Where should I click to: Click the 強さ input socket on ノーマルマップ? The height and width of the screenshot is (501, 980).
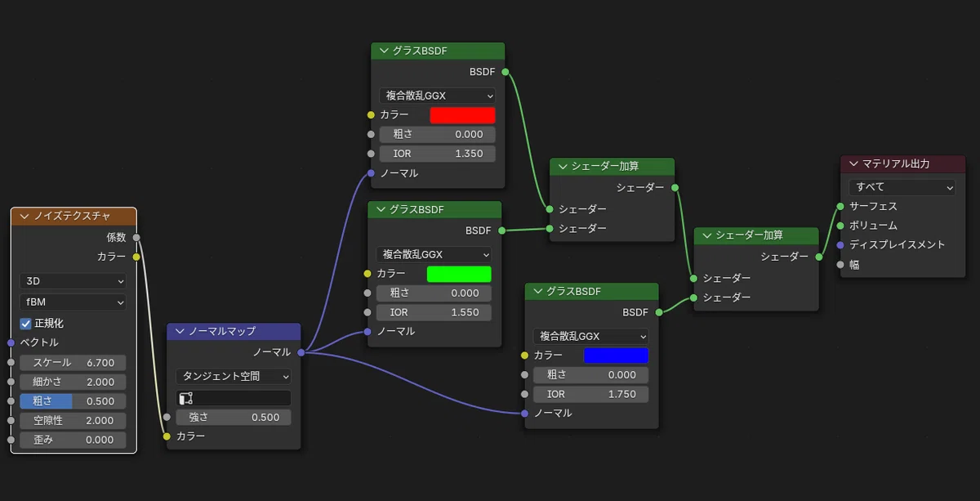(x=167, y=417)
